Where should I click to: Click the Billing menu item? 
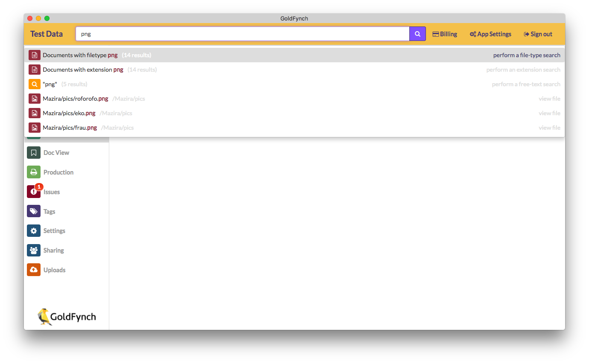click(445, 34)
